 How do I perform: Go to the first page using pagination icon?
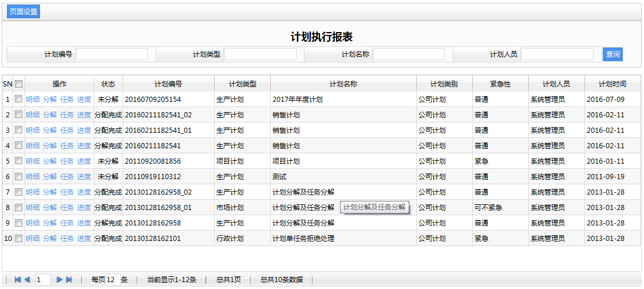coord(18,280)
